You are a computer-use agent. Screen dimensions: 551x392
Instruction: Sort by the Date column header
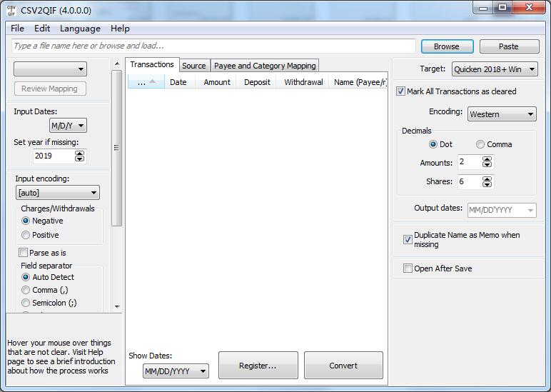[x=179, y=82]
